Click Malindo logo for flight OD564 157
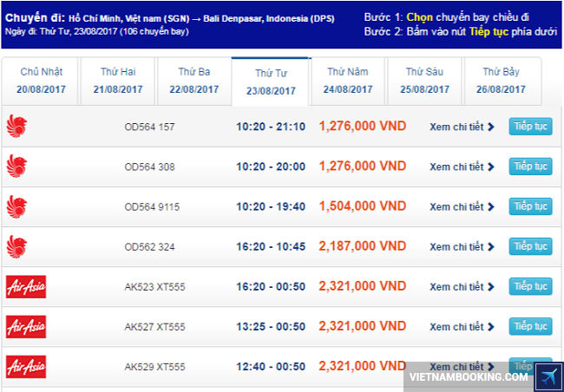564x392 pixels. click(16, 127)
